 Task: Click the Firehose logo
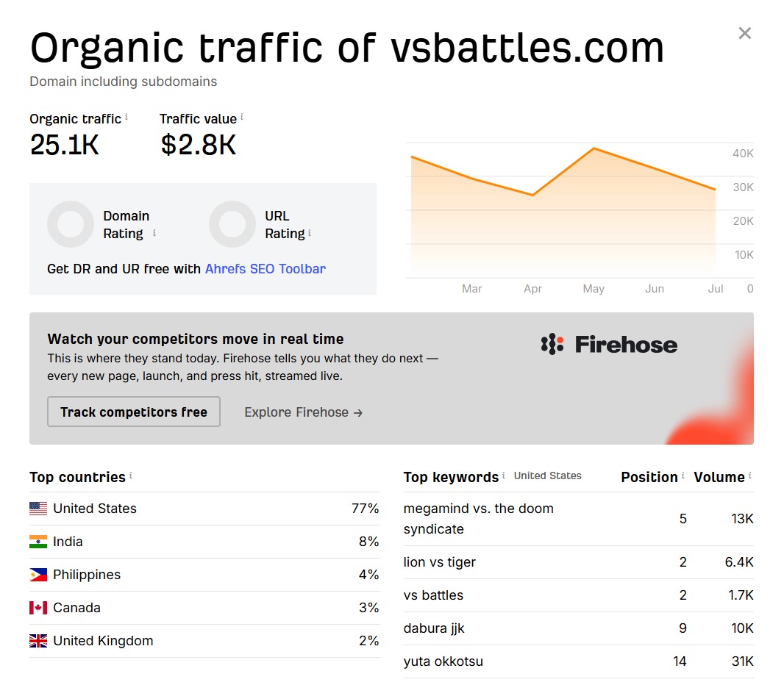(609, 344)
